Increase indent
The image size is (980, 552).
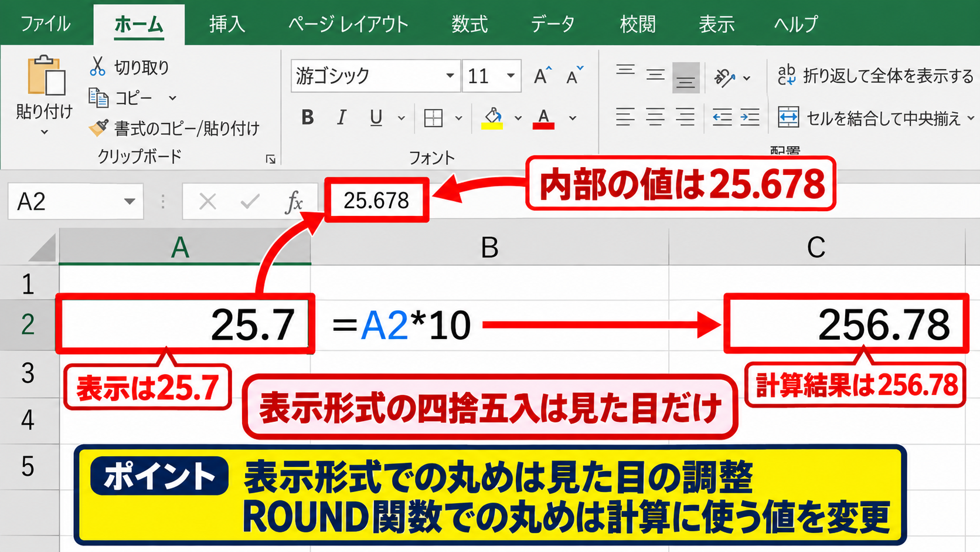pos(750,118)
